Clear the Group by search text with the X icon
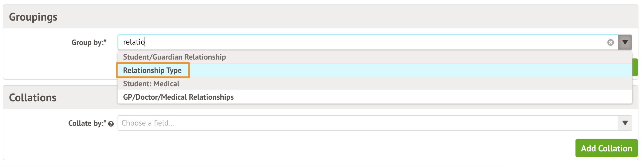Screen dimensions: 644x167 click(611, 42)
